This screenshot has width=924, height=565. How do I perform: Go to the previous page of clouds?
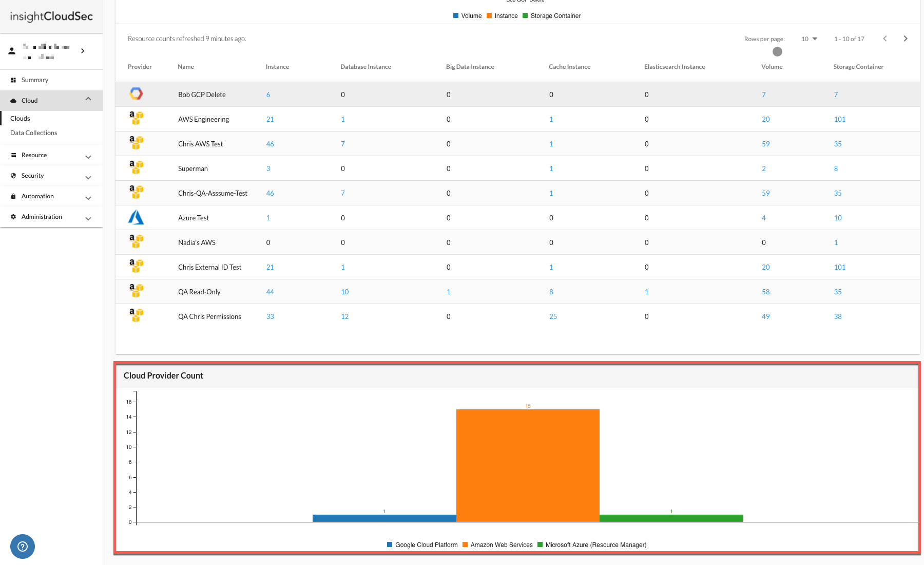[x=885, y=39]
